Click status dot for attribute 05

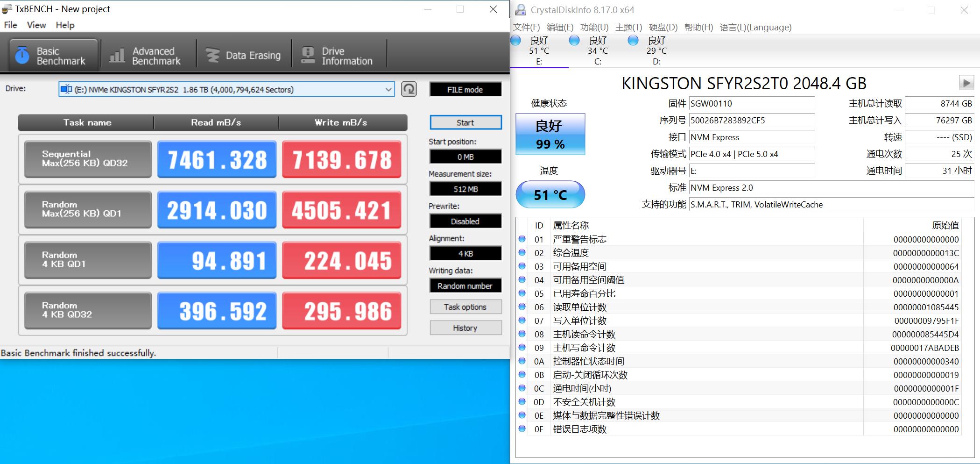click(x=522, y=293)
